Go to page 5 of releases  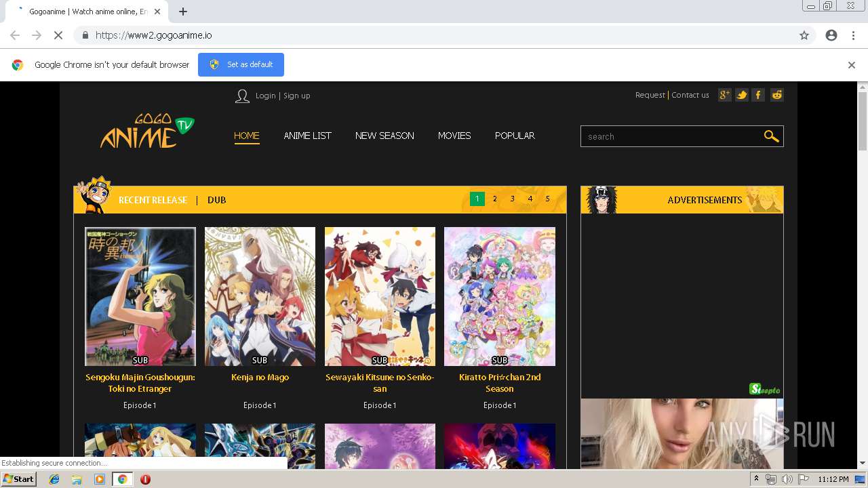tap(548, 199)
